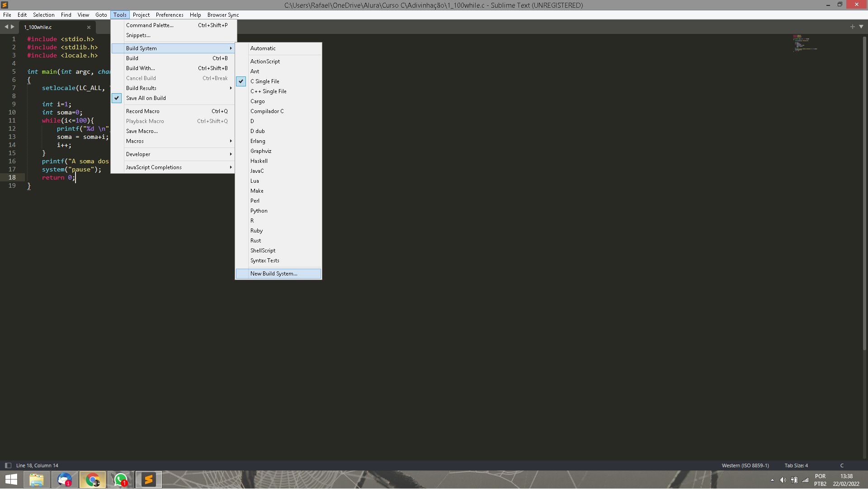Select JavaC build system
Viewport: 868px width, 489px height.
pos(278,171)
